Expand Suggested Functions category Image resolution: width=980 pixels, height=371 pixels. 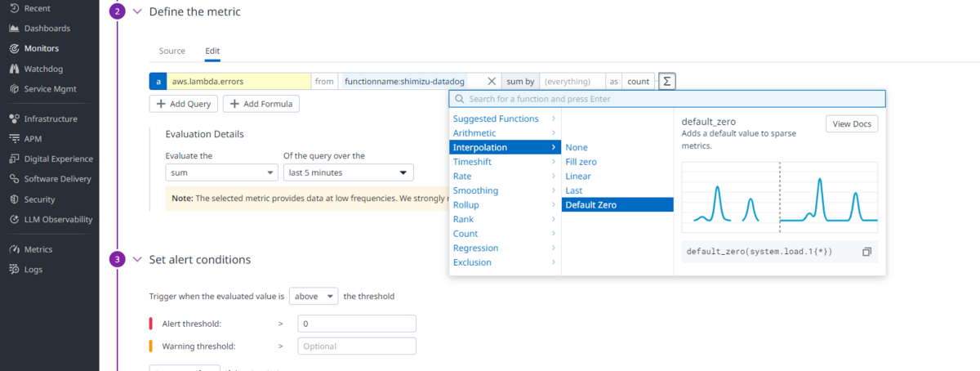tap(505, 118)
